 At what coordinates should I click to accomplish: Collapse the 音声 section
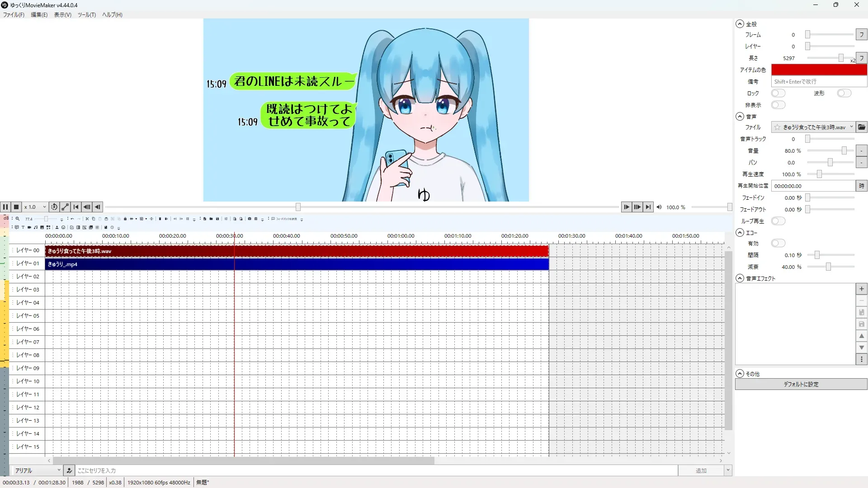(740, 116)
